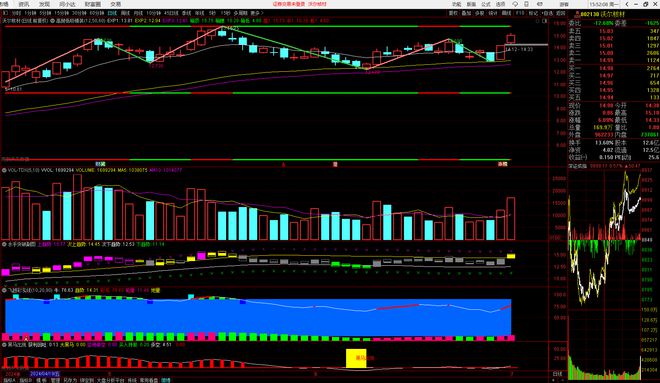Click the 买一 order book row
Screen dimensions: 660x383
(614, 68)
